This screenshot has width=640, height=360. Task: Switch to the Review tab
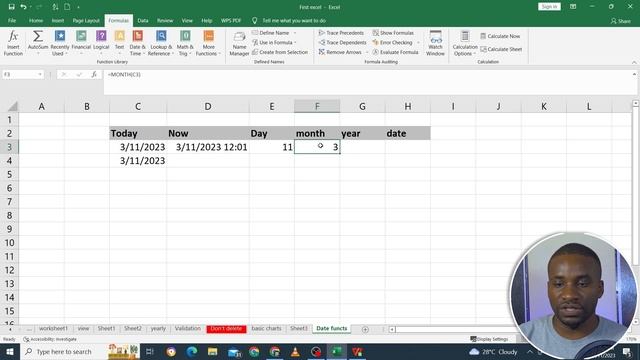(x=165, y=20)
